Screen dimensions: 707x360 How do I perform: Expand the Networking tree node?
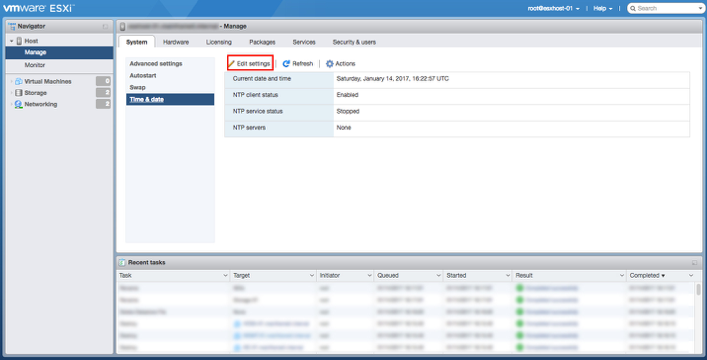[x=12, y=104]
